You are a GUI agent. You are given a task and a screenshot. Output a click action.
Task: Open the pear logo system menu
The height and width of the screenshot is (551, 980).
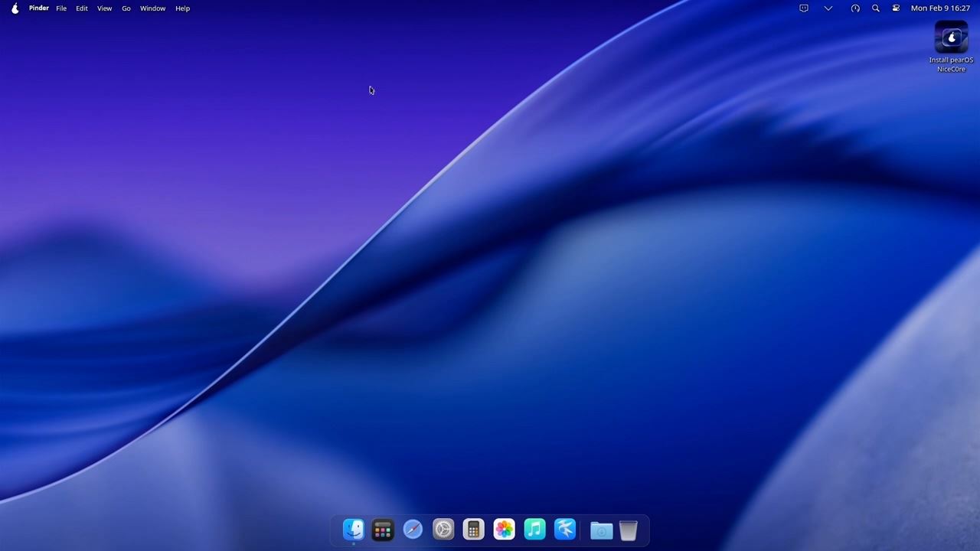point(15,8)
